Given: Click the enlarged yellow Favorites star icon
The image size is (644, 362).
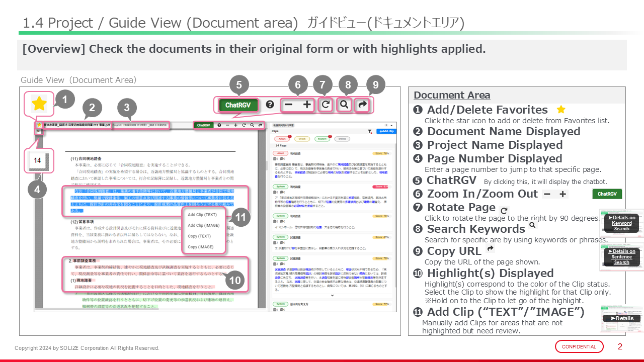Looking at the screenshot, I should [x=39, y=104].
